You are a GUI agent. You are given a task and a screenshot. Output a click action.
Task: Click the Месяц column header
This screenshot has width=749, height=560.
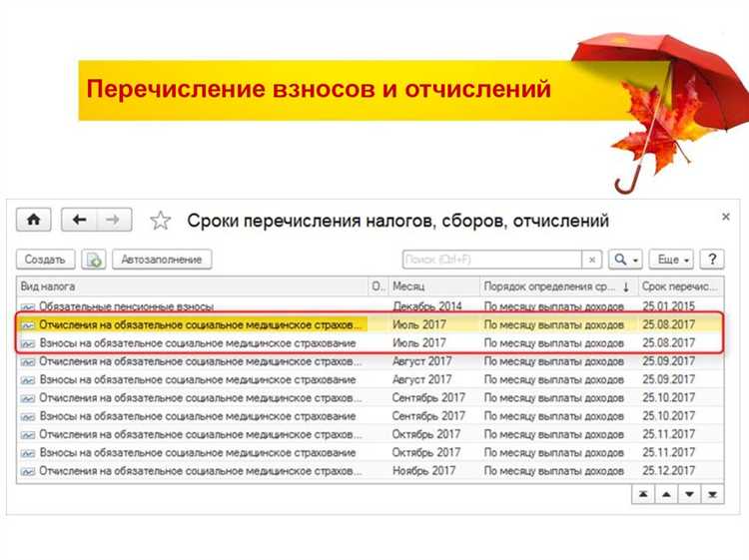pos(433,286)
